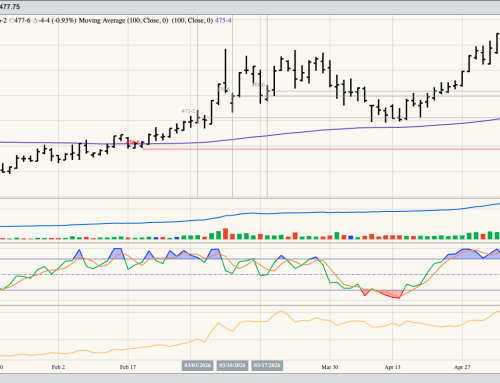
Task: Click the 481-6 price annotation on the chart
Action: (258, 85)
